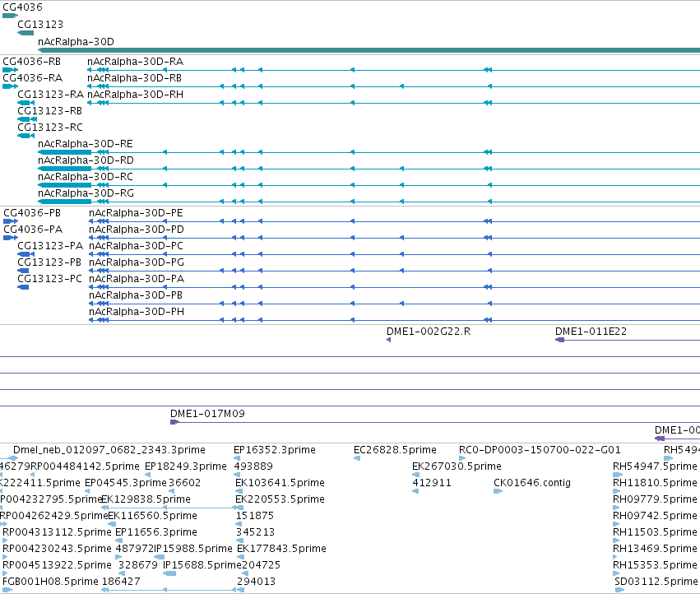Click the CG13123-PA protein label

point(50,246)
